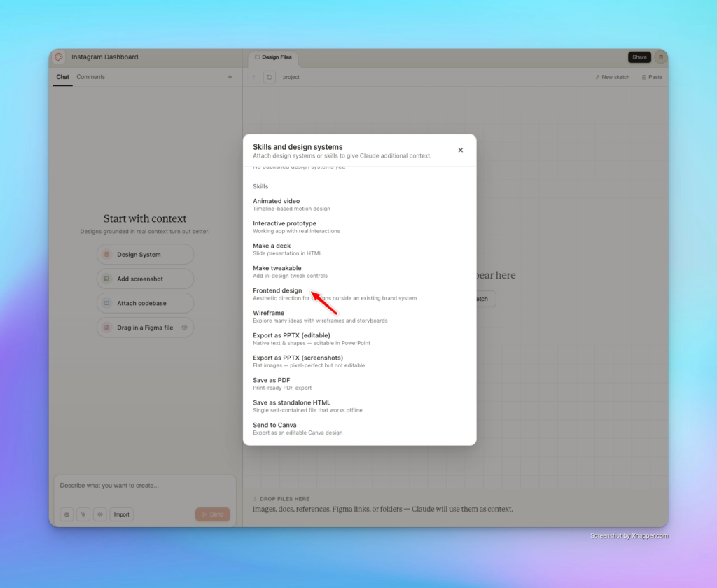Click the voice waveform icon
Screen dimensions: 717x588
(x=99, y=514)
